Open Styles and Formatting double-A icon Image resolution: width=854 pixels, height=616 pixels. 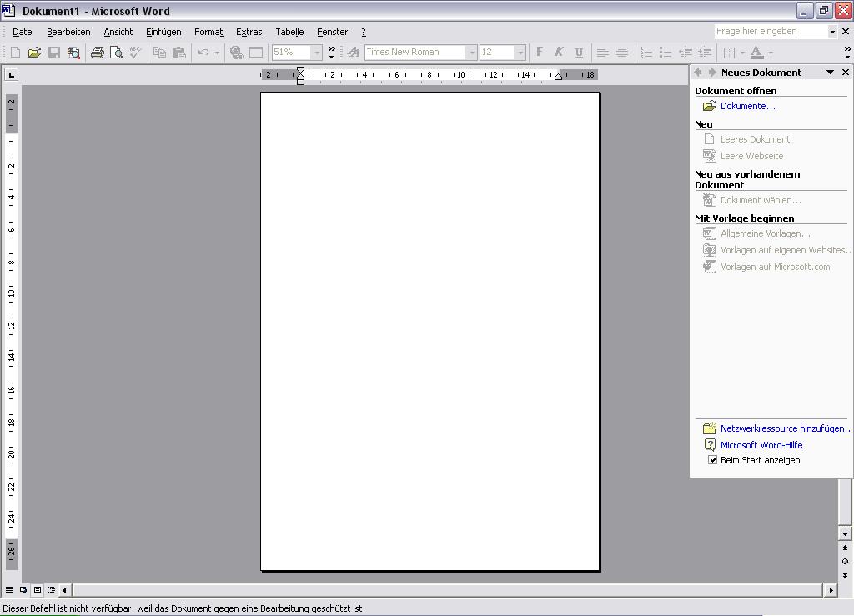click(354, 53)
